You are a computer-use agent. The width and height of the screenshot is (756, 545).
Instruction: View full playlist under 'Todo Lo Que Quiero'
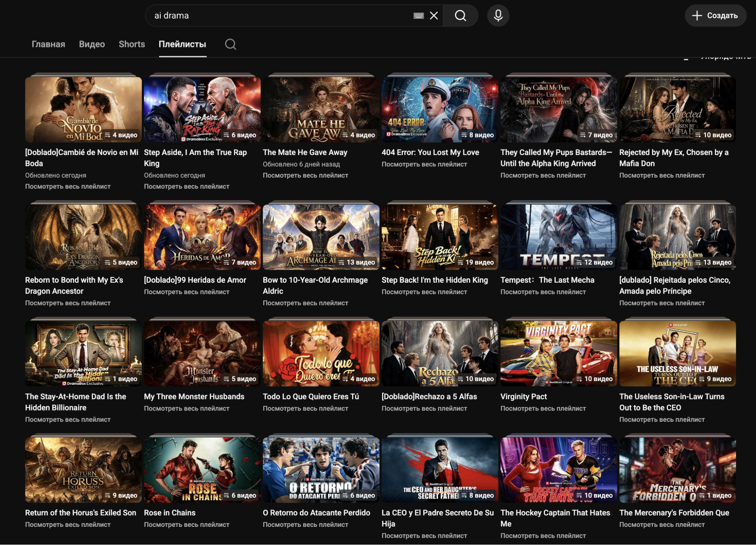[306, 408]
